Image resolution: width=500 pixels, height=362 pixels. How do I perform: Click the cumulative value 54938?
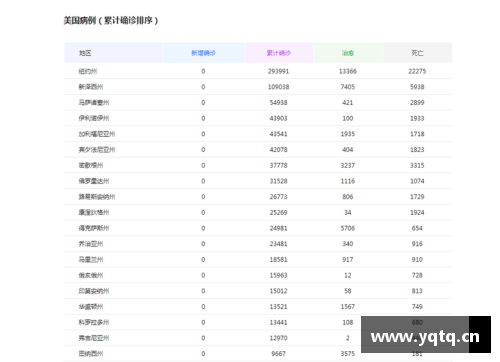pyautogui.click(x=279, y=102)
